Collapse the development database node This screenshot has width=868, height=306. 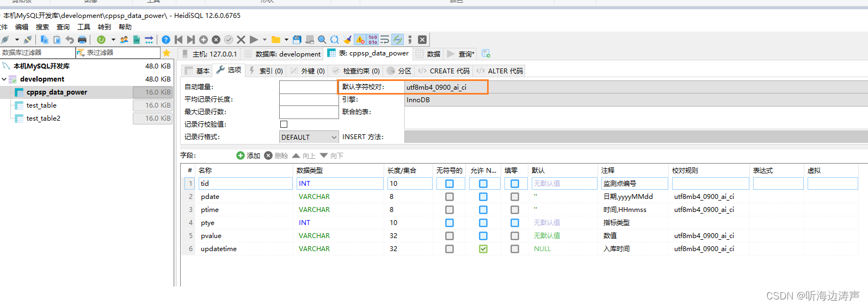4,79
